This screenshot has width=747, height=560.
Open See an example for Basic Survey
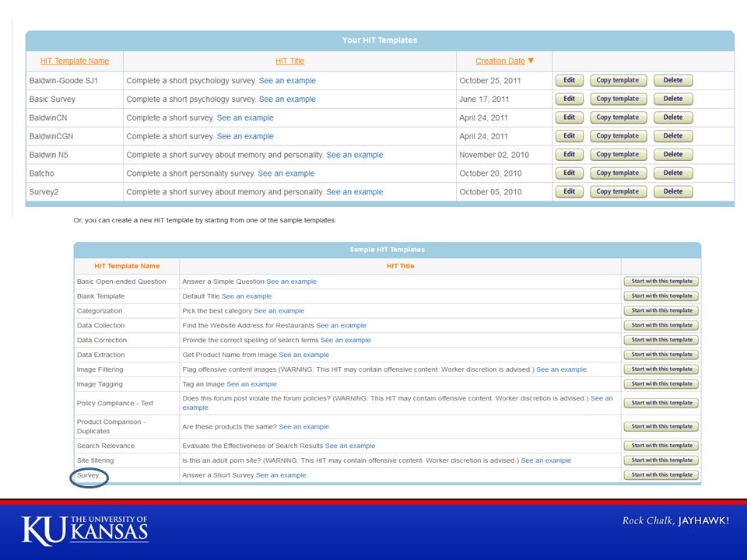pyautogui.click(x=287, y=100)
